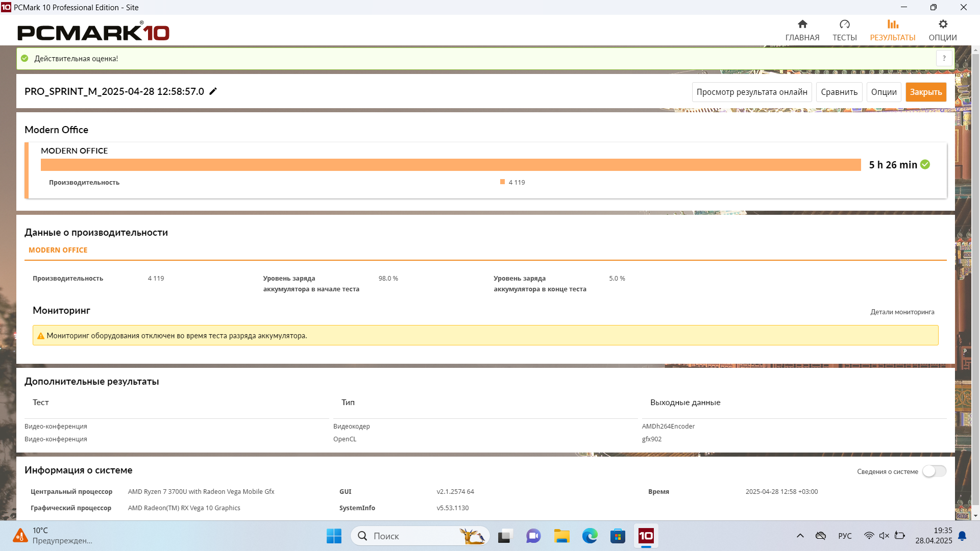
Task: Open the weather warning widget
Action: tap(53, 536)
